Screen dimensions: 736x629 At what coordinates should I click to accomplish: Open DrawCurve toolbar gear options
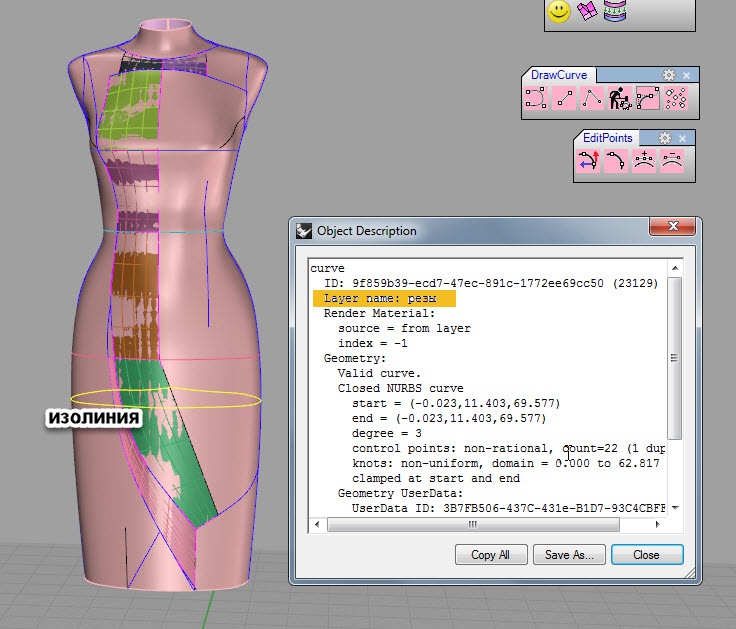[669, 75]
